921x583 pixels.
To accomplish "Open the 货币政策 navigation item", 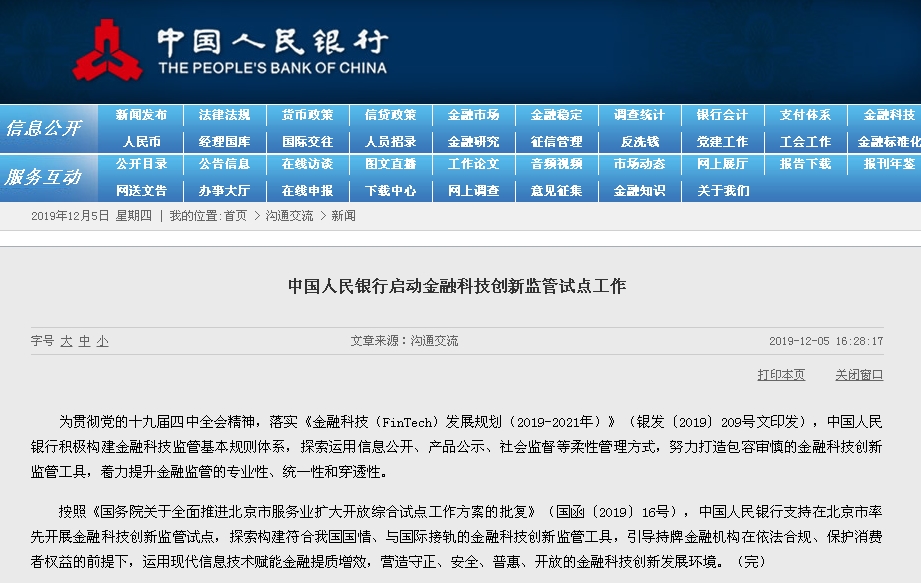I will click(307, 115).
